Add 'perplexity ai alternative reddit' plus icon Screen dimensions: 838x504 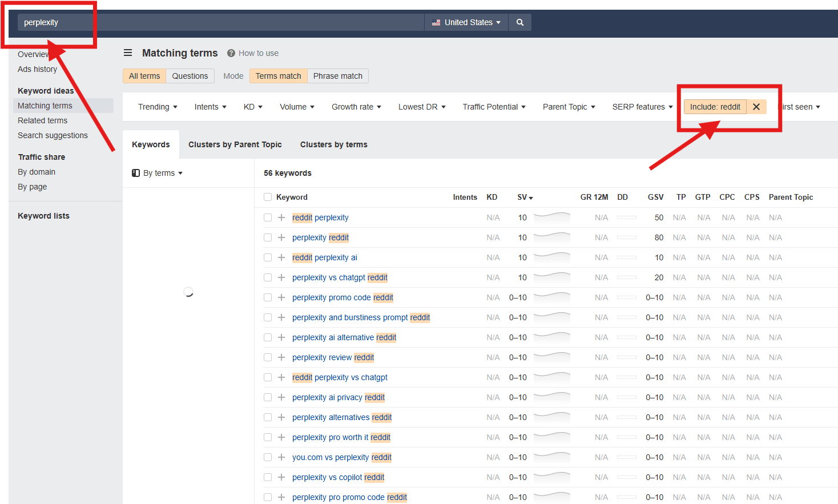click(281, 337)
